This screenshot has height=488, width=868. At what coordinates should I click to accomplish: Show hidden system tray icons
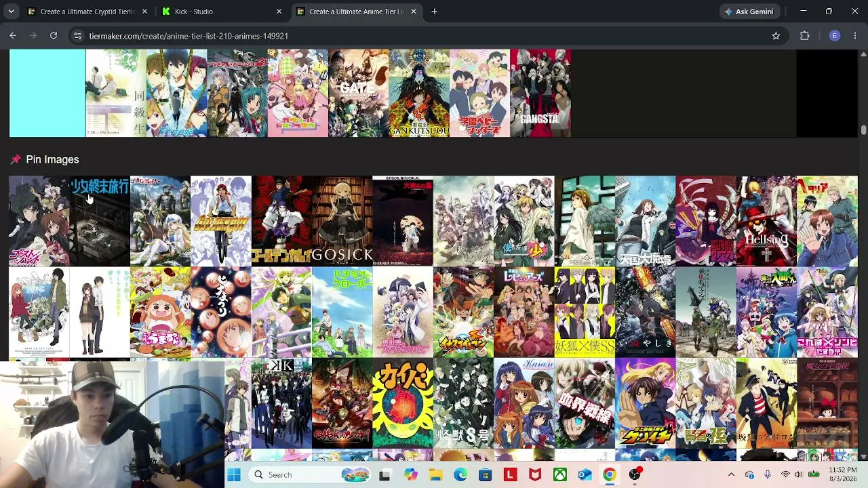pyautogui.click(x=731, y=475)
